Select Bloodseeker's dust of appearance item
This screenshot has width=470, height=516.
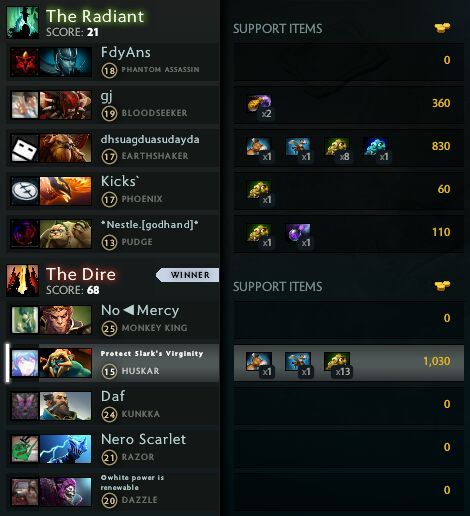tap(259, 104)
